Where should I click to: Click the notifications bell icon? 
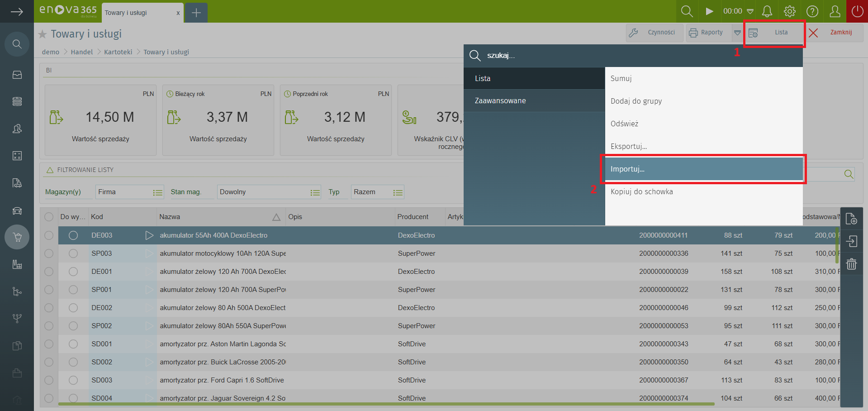(x=767, y=11)
